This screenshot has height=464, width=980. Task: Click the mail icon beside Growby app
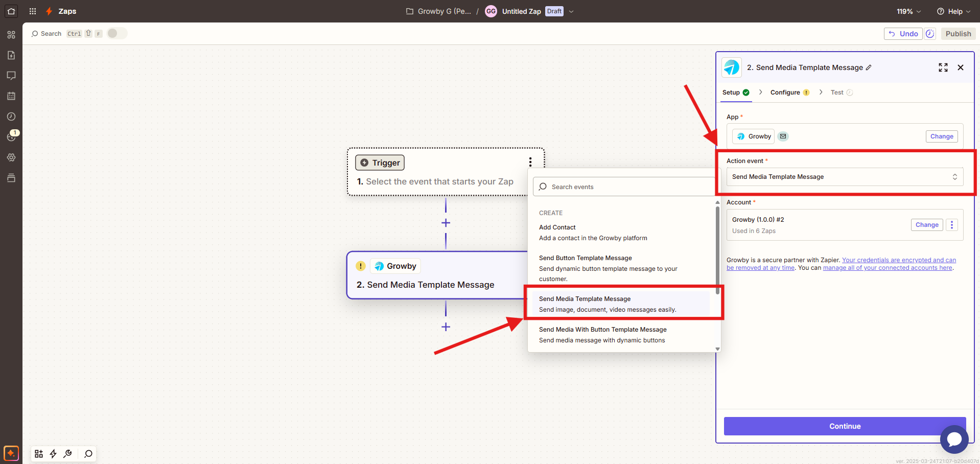(783, 136)
